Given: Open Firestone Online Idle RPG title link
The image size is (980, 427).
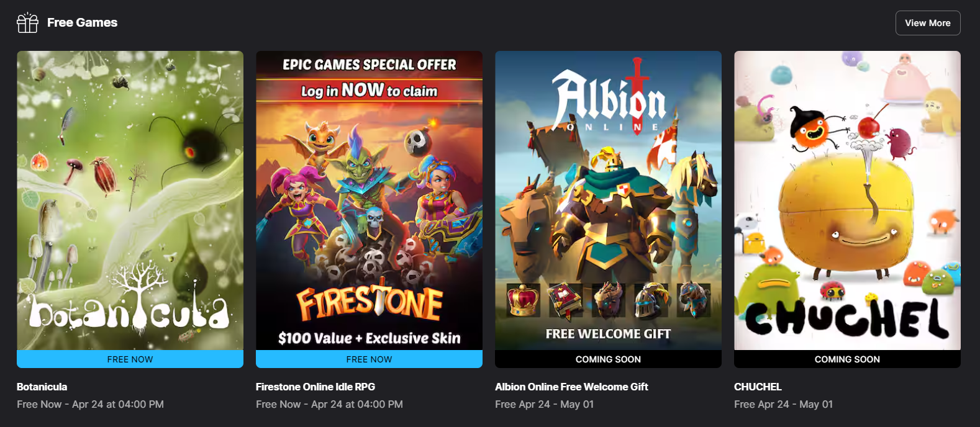Looking at the screenshot, I should 315,387.
